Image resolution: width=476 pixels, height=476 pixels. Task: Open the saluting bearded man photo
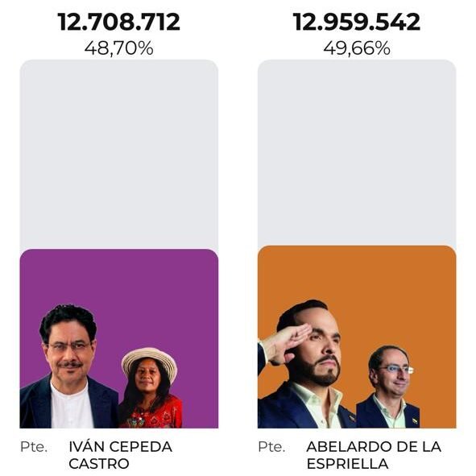307,364
